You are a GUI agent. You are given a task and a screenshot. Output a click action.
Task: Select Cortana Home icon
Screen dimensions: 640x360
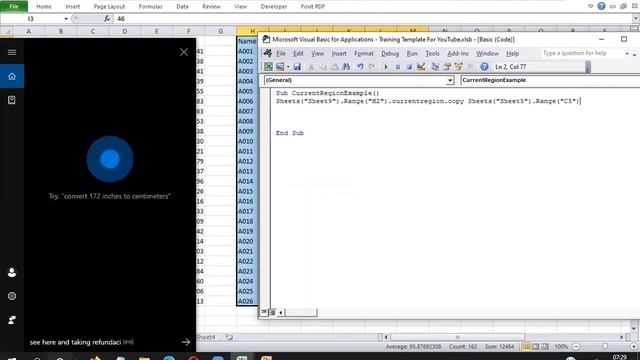(x=12, y=76)
